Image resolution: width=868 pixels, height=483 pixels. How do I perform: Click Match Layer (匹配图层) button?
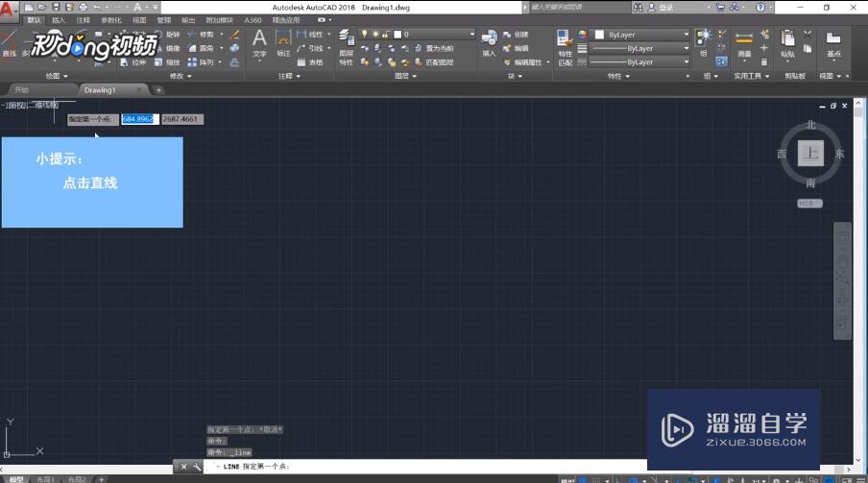pos(435,62)
